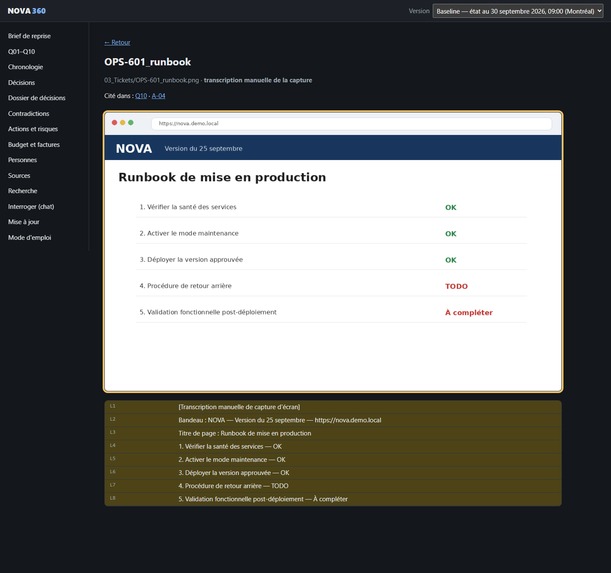Screen dimensions: 611x573
Task: Click transcription line L6 version approuvée
Action: pyautogui.click(x=333, y=473)
